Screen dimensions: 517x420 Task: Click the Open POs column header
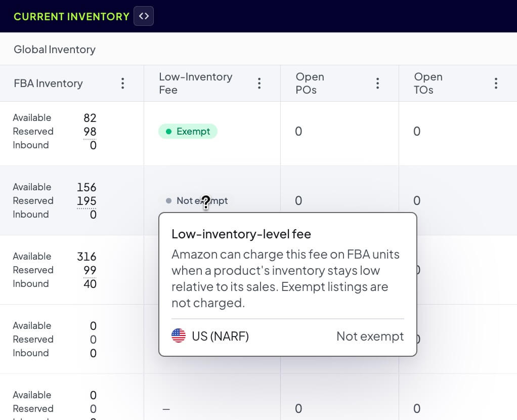pyautogui.click(x=310, y=83)
